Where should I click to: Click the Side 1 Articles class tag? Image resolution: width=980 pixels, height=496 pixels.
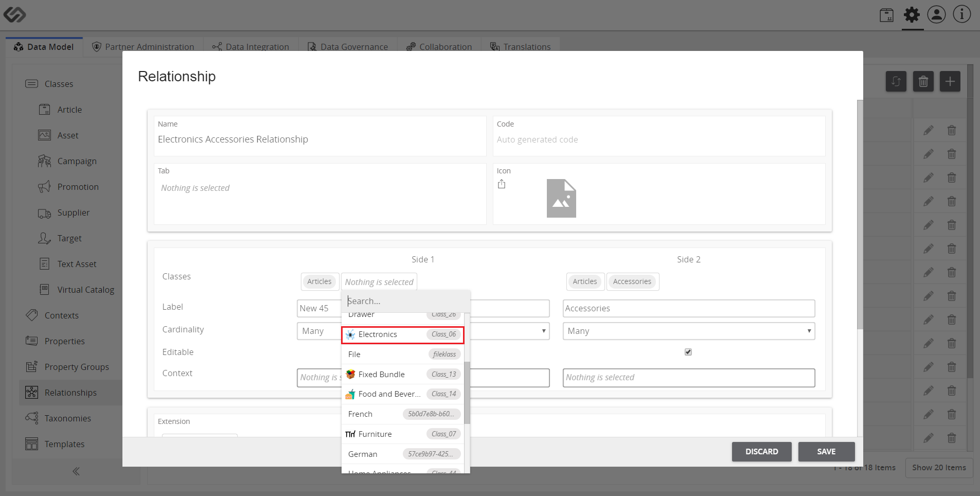pos(319,281)
